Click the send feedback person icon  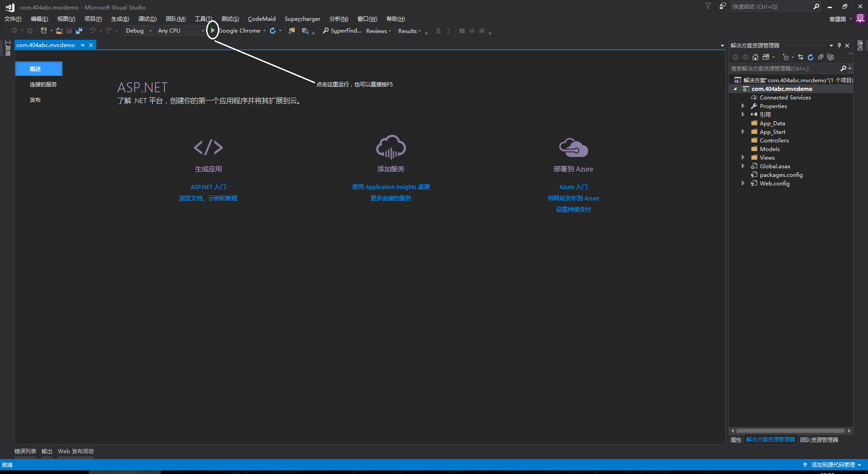click(x=722, y=6)
